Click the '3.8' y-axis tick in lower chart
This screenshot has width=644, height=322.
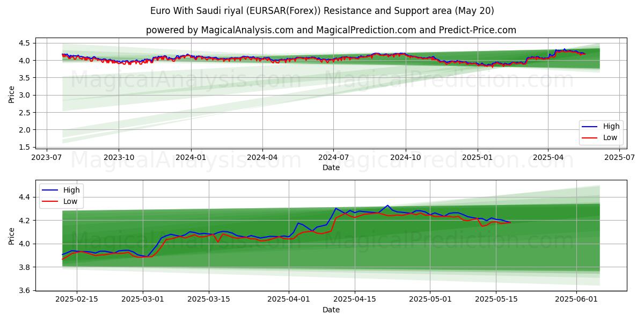[x=24, y=267]
